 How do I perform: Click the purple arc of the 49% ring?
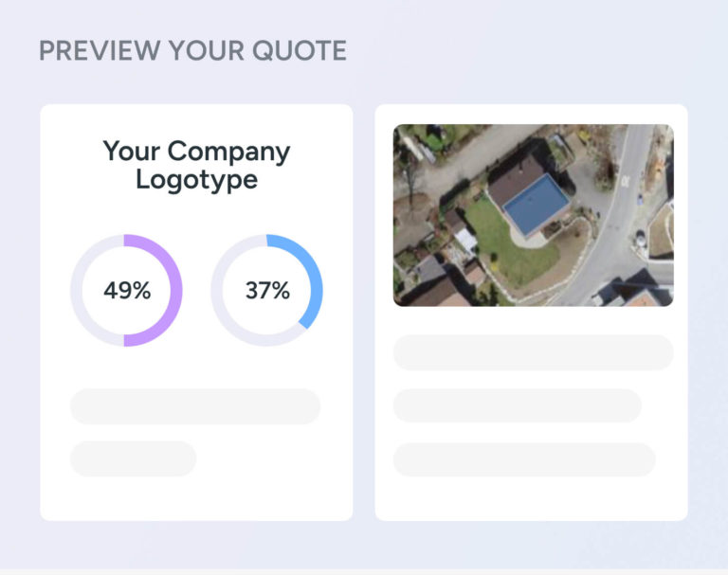pyautogui.click(x=174, y=291)
